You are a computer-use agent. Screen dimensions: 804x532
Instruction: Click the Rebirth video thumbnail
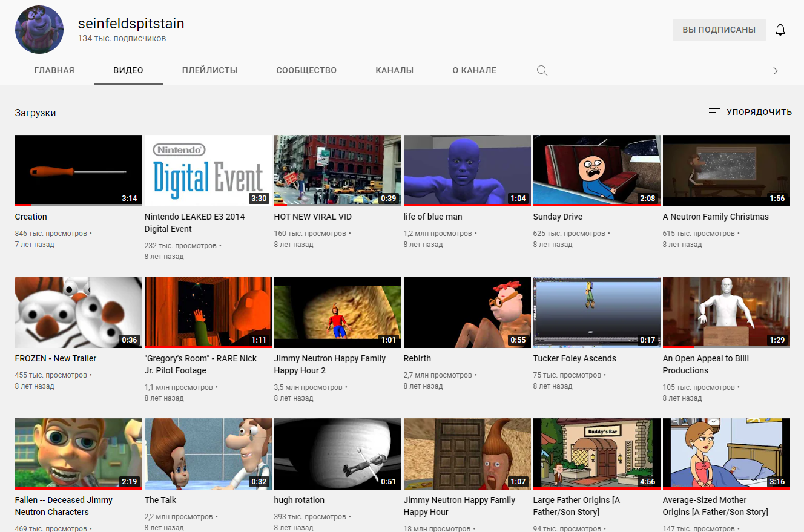click(x=467, y=312)
